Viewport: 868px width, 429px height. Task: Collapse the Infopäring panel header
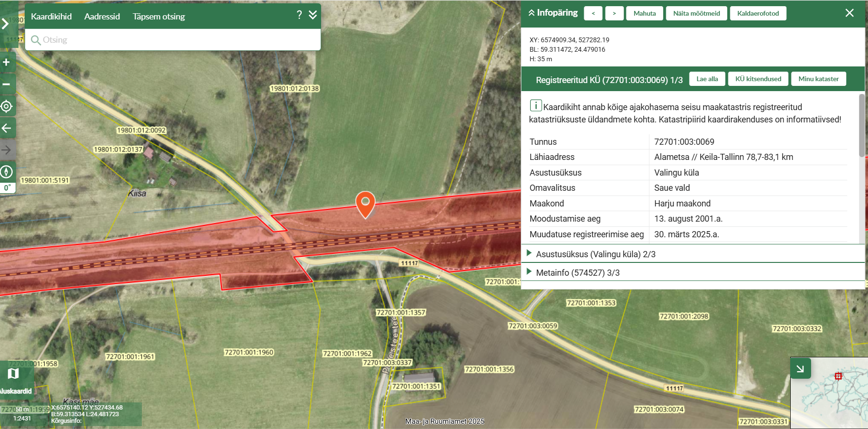(553, 13)
